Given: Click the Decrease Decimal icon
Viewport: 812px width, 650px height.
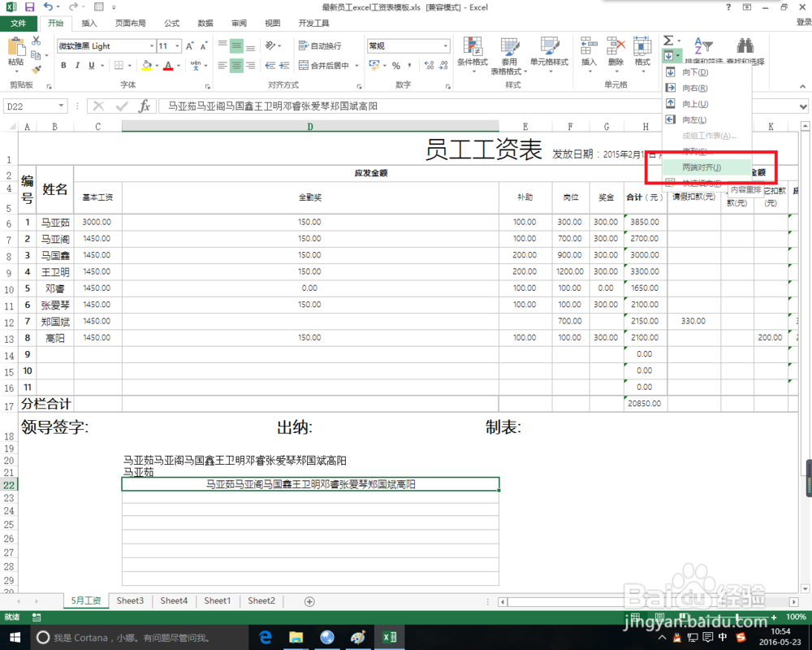Looking at the screenshot, I should [443, 65].
